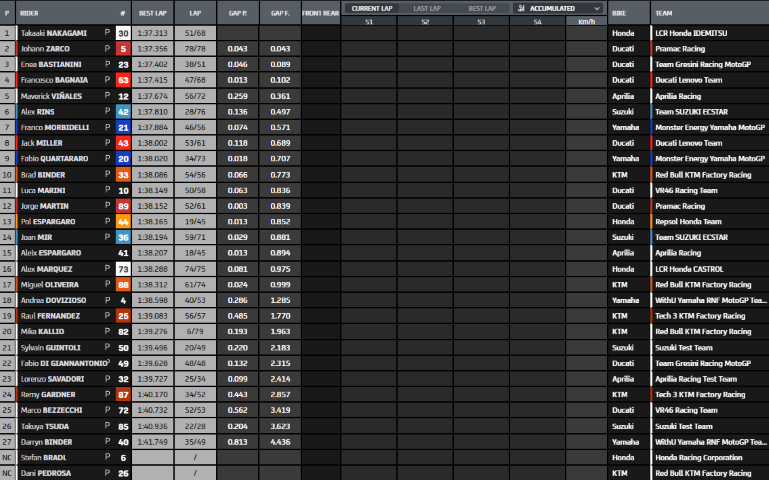
Task: Click team LCR Honda IDEMITSU
Action: pos(691,33)
